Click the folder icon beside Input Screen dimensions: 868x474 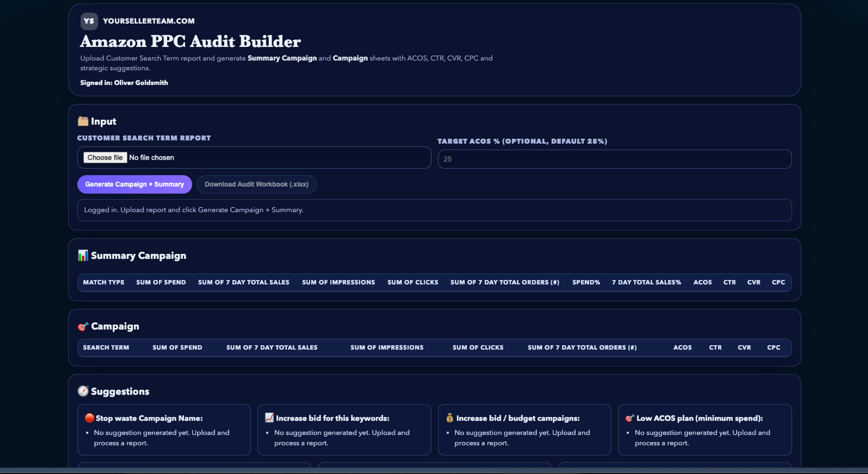(83, 121)
